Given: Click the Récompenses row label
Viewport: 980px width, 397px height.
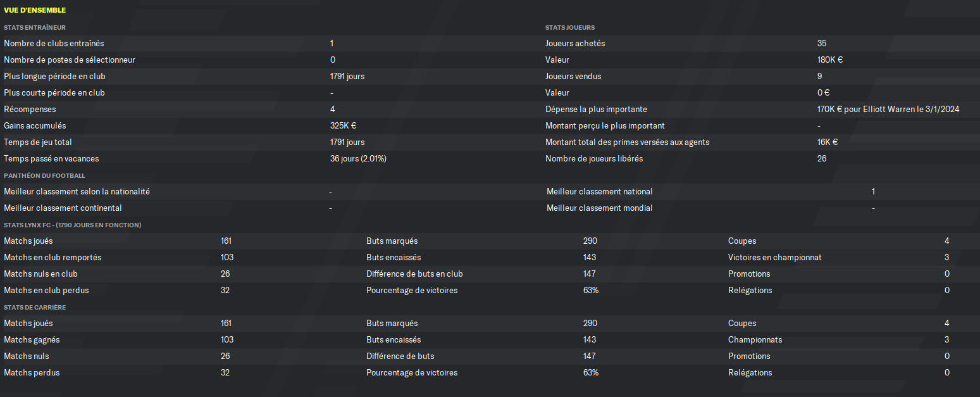Looking at the screenshot, I should pyautogui.click(x=29, y=110).
